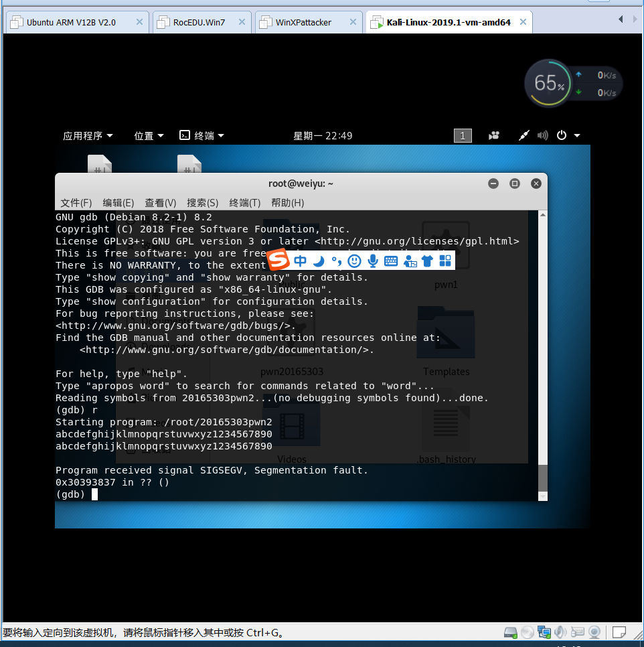Close the RocEDU.Win7 tab

click(242, 22)
